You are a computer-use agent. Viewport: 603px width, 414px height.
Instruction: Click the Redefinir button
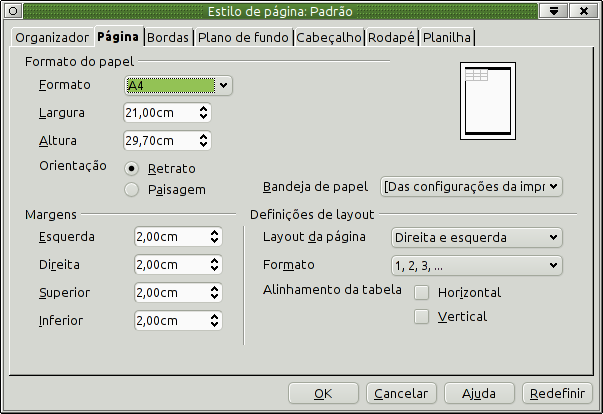coord(557,393)
